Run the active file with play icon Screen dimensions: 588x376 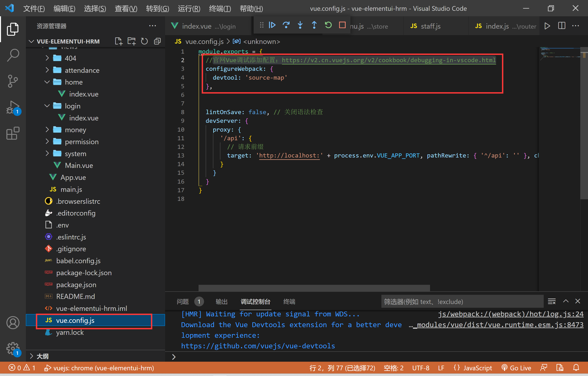547,26
